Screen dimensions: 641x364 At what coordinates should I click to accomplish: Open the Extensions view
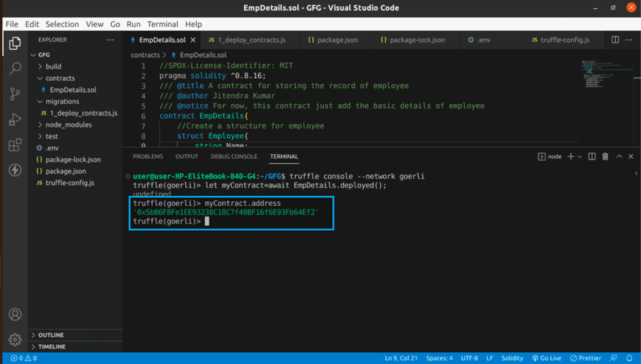coord(15,144)
